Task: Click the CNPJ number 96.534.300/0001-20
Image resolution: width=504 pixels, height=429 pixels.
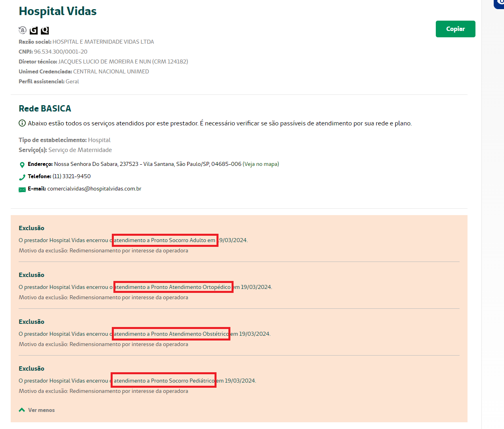Action: pyautogui.click(x=61, y=52)
